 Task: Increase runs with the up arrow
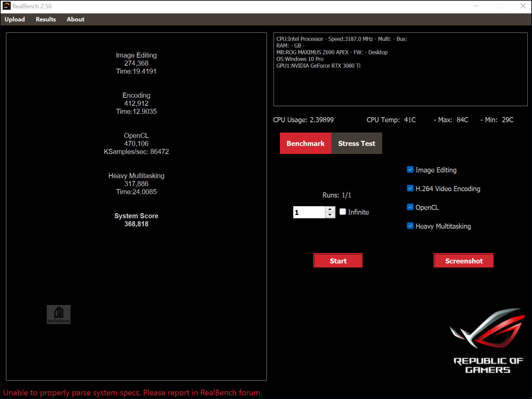pyautogui.click(x=330, y=209)
